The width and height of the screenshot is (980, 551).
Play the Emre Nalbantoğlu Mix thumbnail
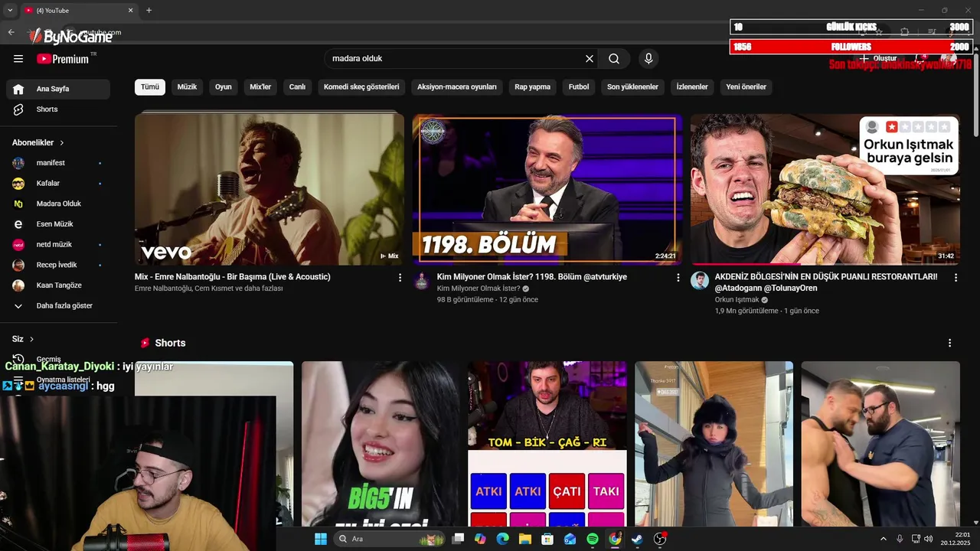(269, 189)
